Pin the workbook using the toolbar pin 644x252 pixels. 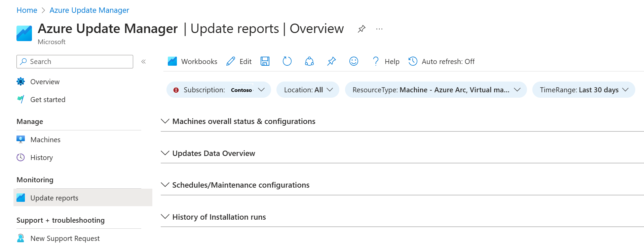coord(331,61)
